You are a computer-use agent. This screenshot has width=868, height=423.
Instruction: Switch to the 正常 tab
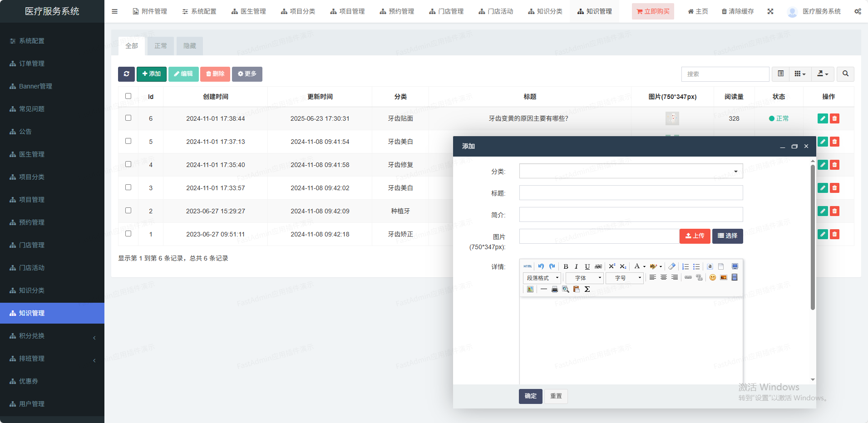[160, 46]
